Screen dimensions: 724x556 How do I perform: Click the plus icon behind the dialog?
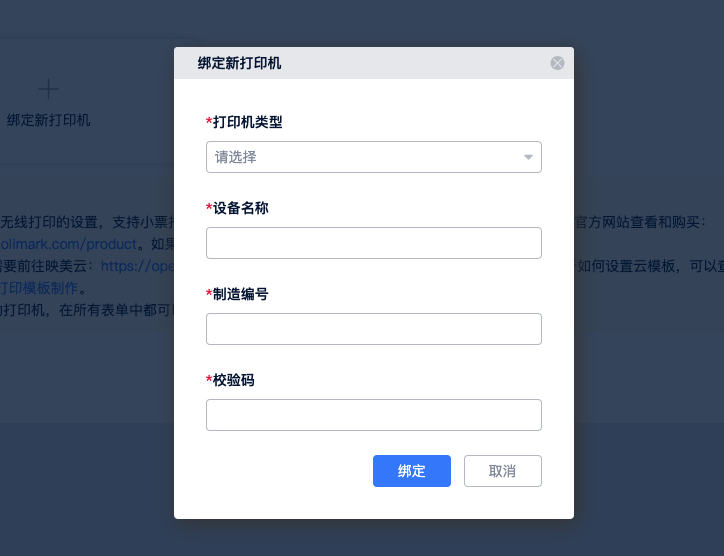click(48, 89)
